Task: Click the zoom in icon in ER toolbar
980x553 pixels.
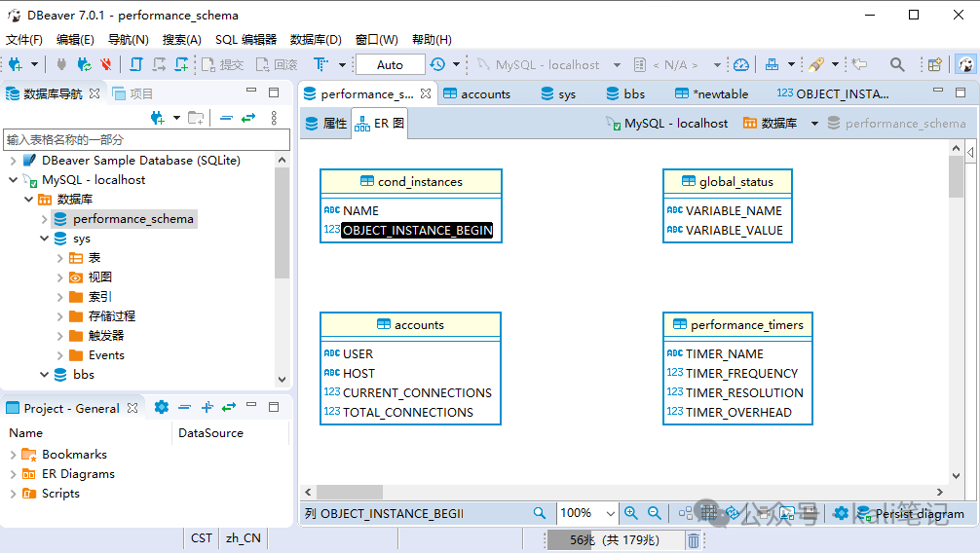Action: click(631, 513)
